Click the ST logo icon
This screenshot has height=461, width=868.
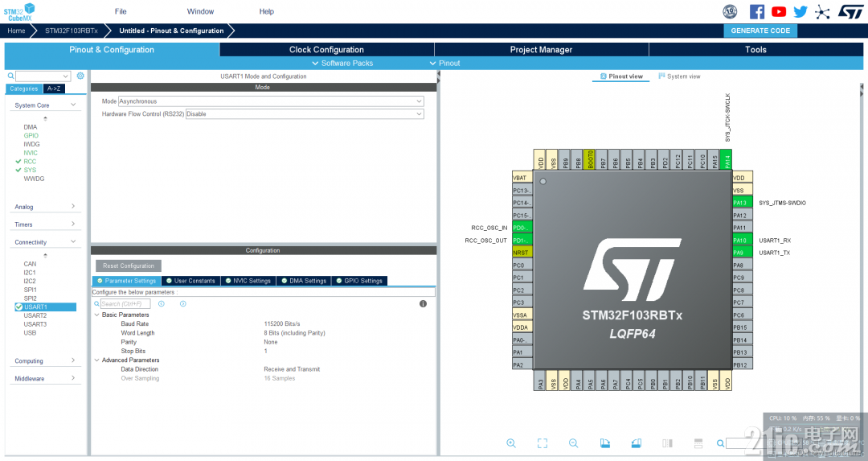coord(850,11)
